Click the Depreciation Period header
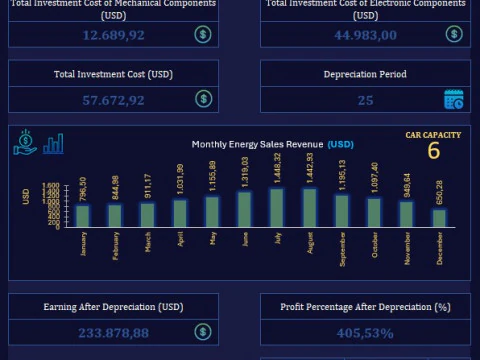The width and height of the screenshot is (480, 360). coord(365,74)
